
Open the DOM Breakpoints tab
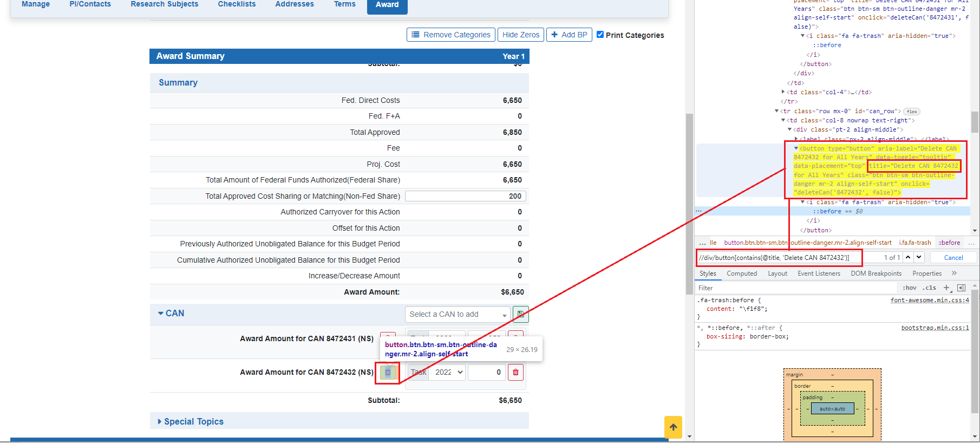tap(876, 273)
